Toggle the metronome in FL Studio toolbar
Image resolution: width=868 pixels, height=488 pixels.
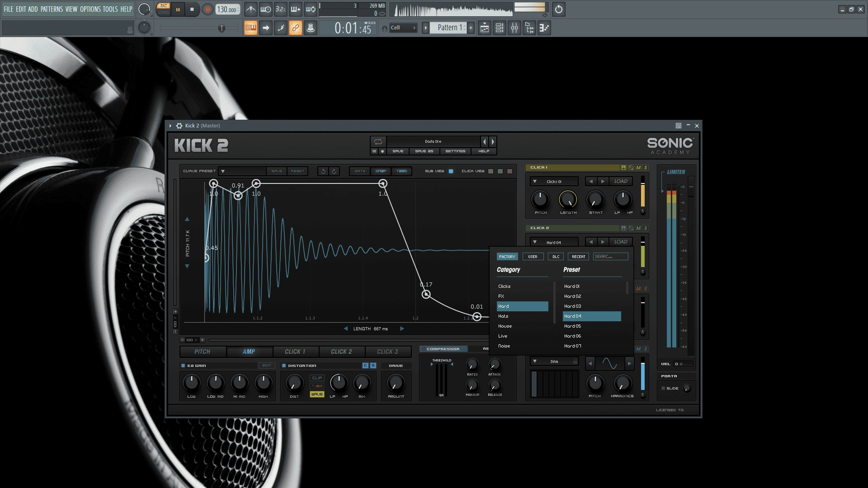coord(251,9)
